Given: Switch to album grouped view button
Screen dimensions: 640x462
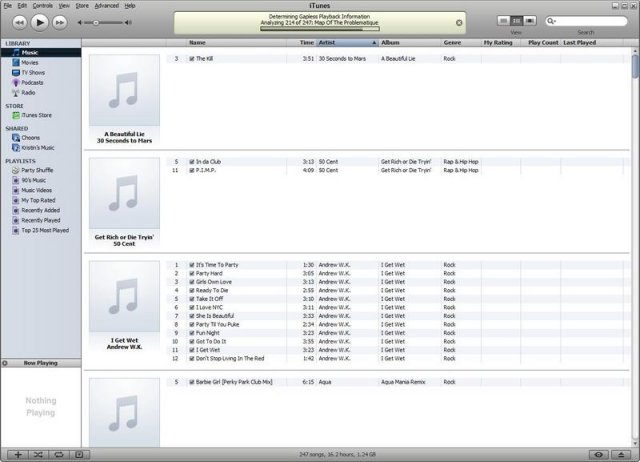Looking at the screenshot, I should (x=516, y=21).
